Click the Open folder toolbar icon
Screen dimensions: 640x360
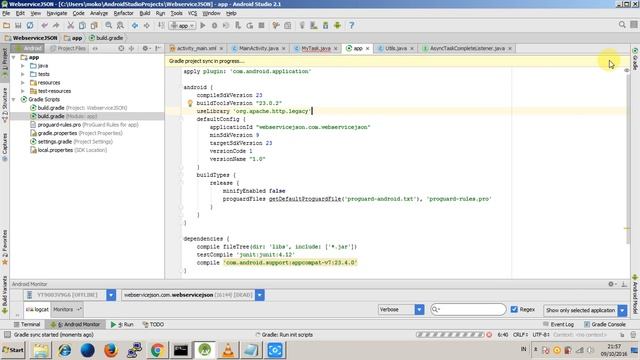coord(7,25)
